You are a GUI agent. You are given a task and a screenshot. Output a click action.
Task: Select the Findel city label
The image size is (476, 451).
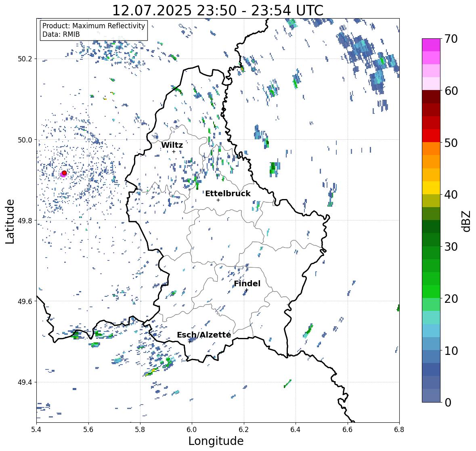(247, 283)
